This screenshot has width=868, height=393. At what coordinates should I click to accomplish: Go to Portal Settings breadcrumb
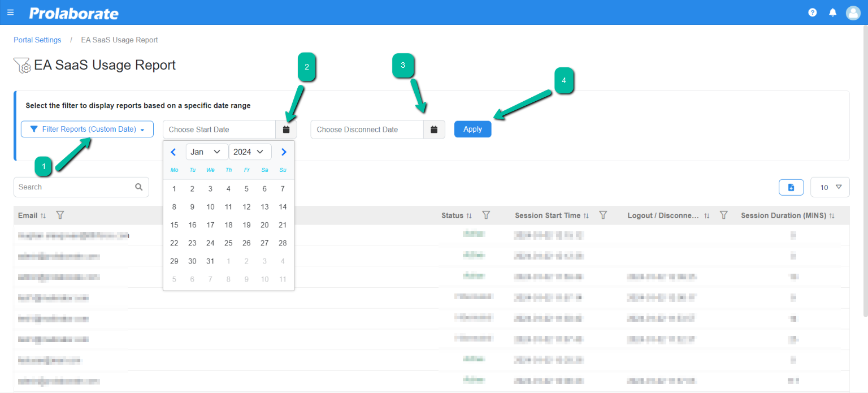(37, 40)
